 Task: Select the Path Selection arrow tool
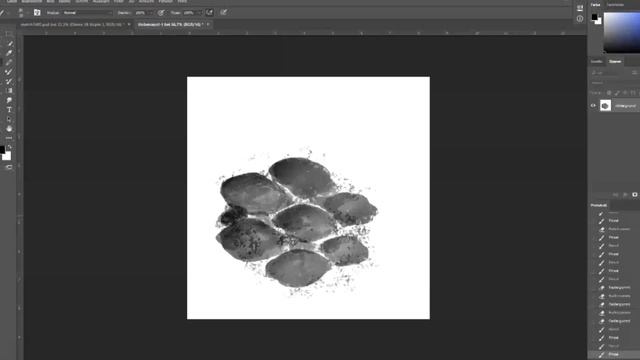tap(9, 119)
